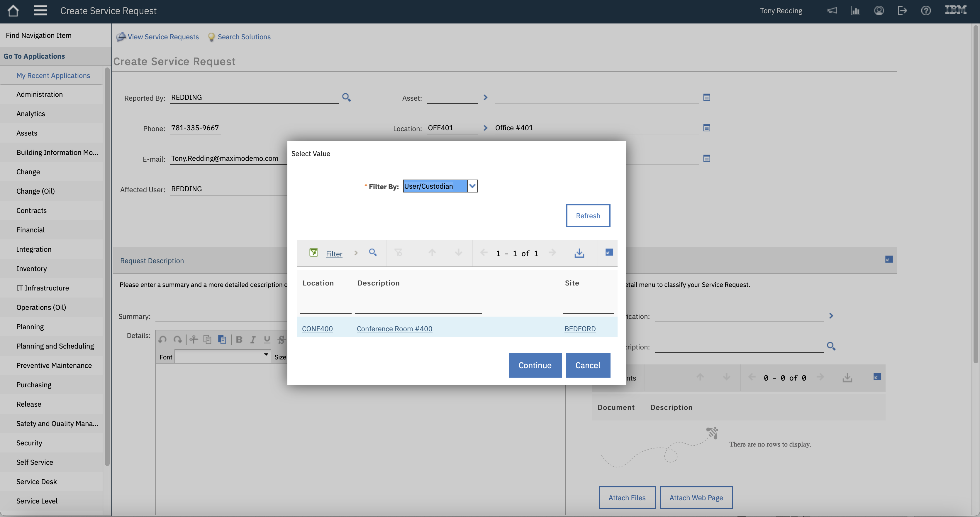Collapse the Request Description section
This screenshot has height=517, width=980.
click(889, 259)
